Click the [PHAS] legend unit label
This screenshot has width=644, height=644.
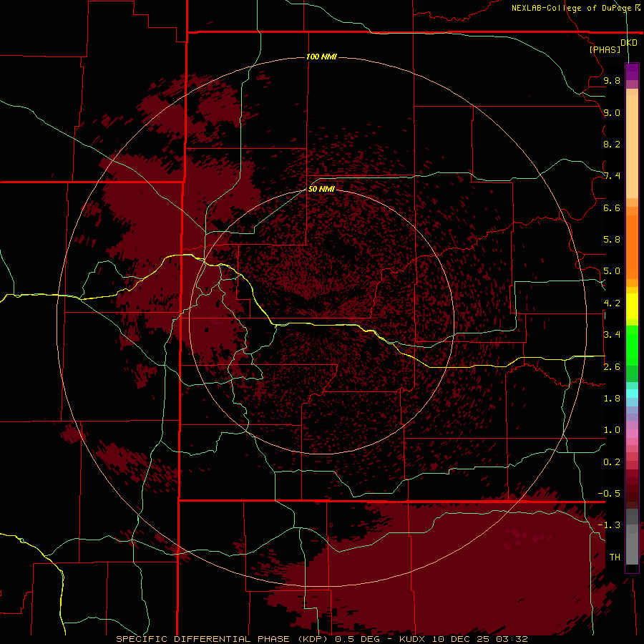pyautogui.click(x=605, y=49)
